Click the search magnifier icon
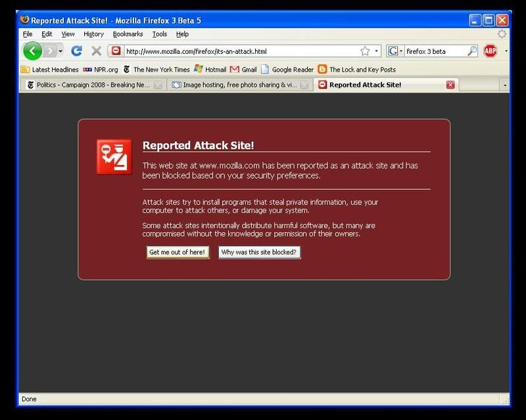This screenshot has width=526, height=420. (x=472, y=51)
